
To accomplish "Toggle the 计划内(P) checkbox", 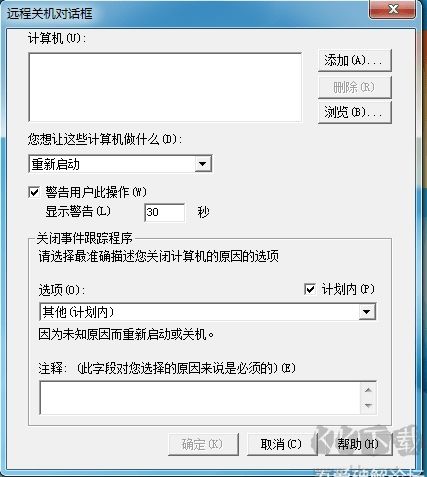I will [x=310, y=289].
